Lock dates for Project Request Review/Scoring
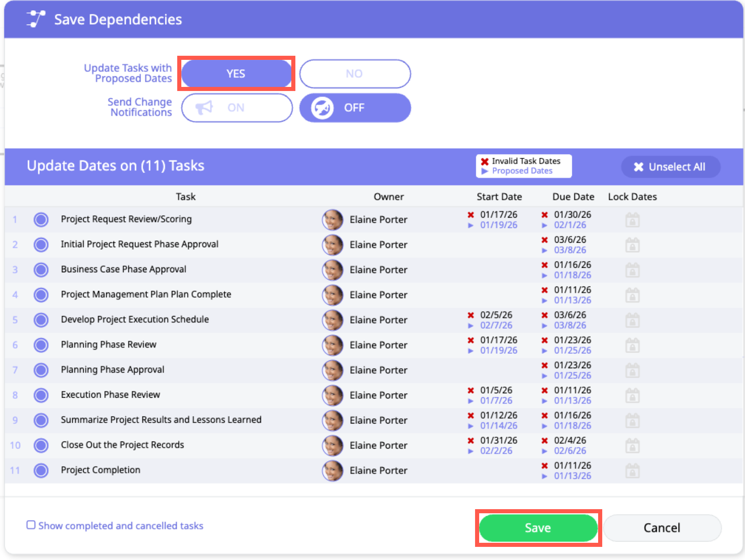Image resolution: width=745 pixels, height=560 pixels. point(632,220)
